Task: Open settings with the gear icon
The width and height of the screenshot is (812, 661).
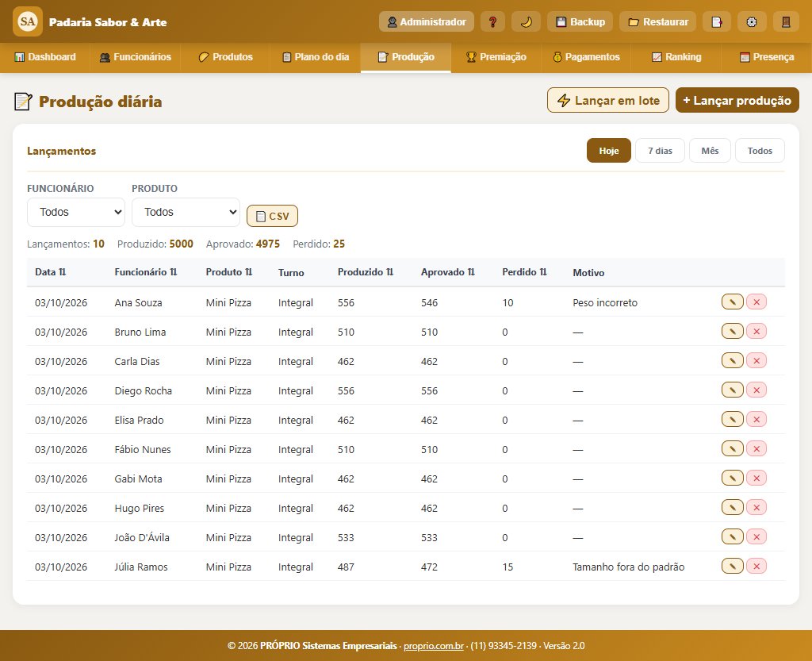Action: (751, 21)
